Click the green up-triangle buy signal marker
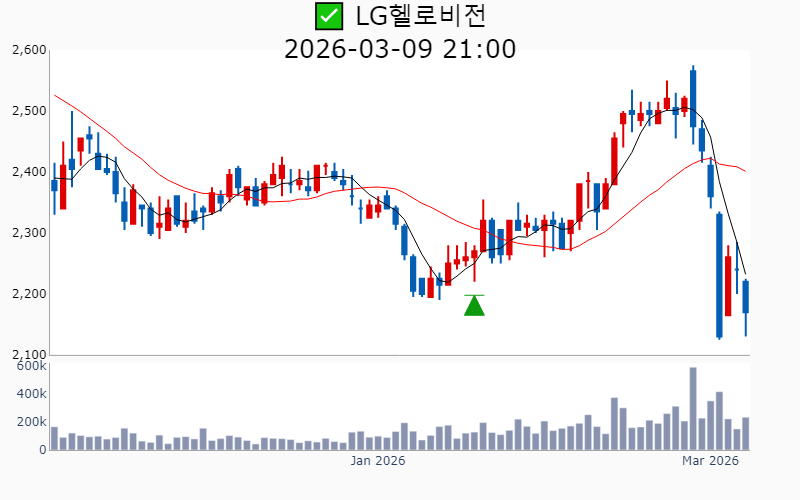This screenshot has width=800, height=500. click(474, 305)
